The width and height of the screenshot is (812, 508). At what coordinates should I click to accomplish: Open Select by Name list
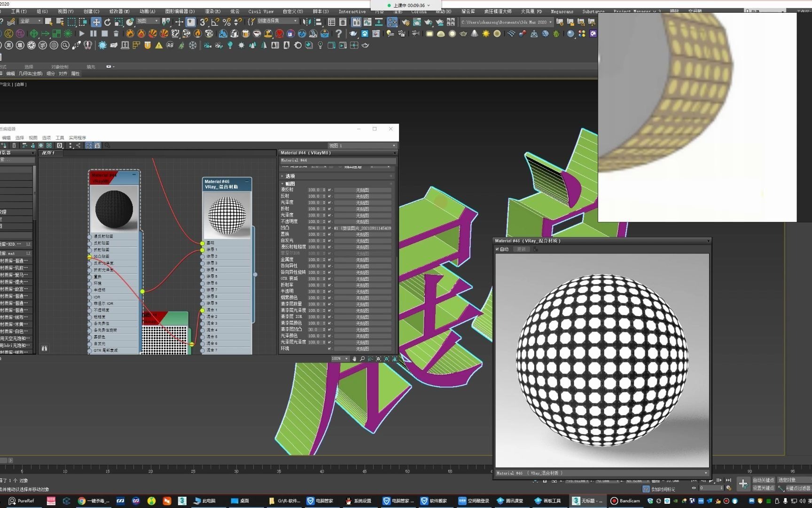click(x=60, y=22)
